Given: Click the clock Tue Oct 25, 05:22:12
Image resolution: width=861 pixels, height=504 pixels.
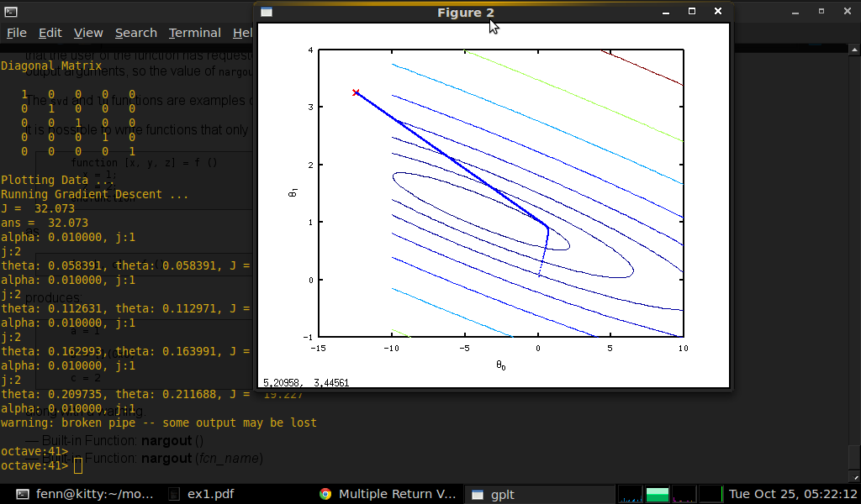Looking at the screenshot, I should (x=793, y=494).
